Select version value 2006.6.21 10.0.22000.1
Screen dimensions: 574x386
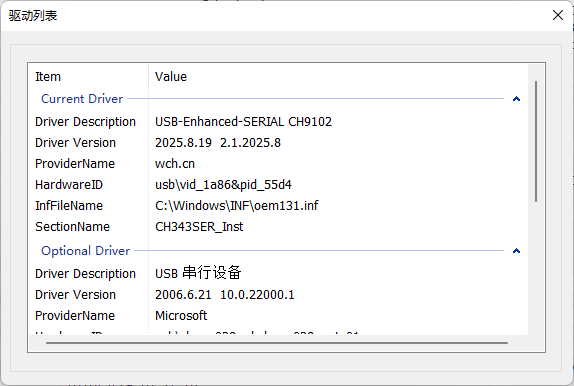[224, 295]
